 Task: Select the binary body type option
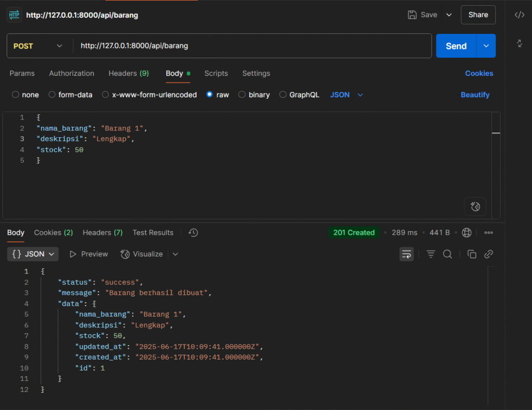(242, 95)
